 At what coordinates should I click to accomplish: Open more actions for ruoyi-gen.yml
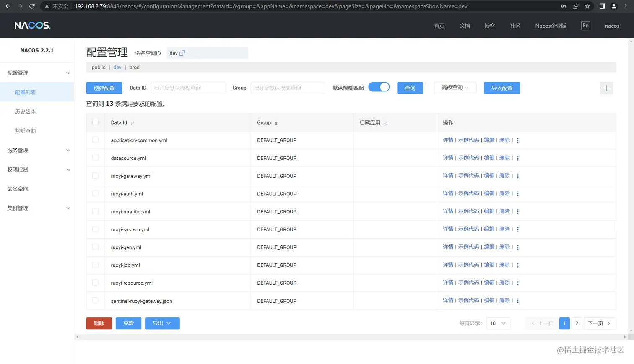pyautogui.click(x=518, y=247)
